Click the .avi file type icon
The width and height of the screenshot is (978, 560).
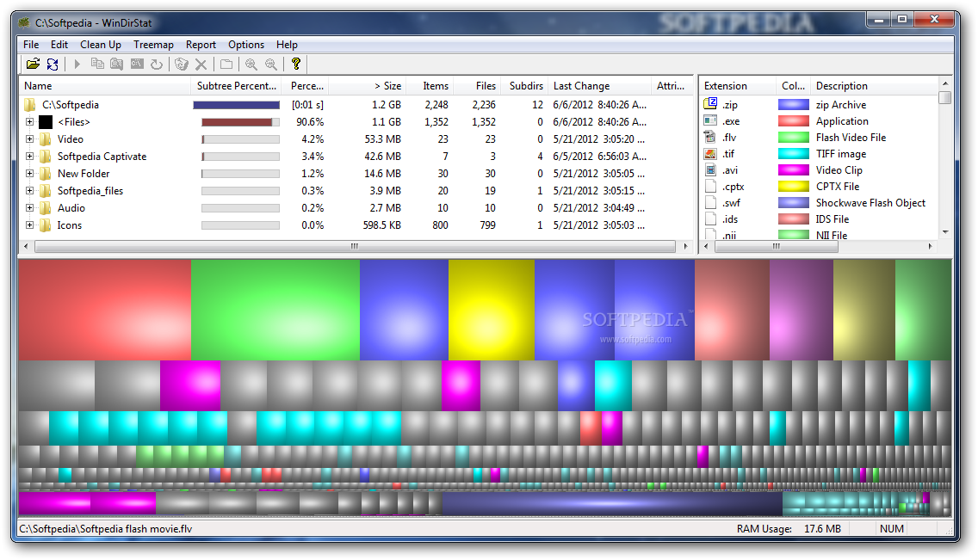(x=710, y=169)
